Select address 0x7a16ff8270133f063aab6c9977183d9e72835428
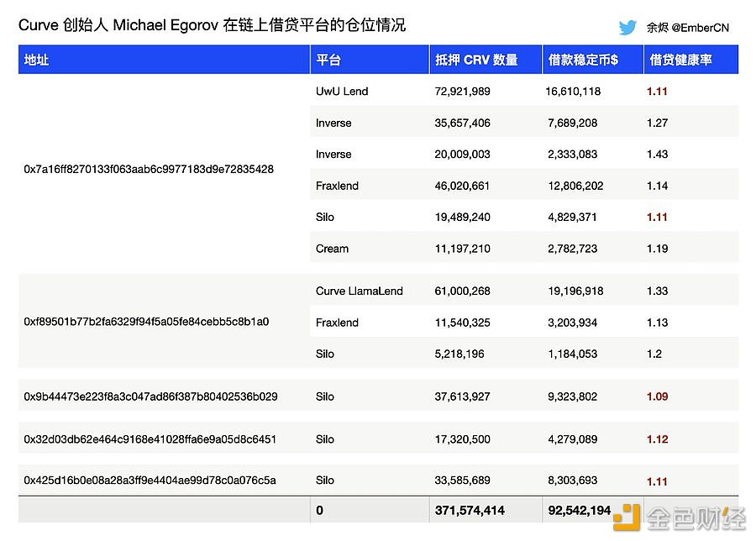756x541 pixels. click(x=149, y=169)
